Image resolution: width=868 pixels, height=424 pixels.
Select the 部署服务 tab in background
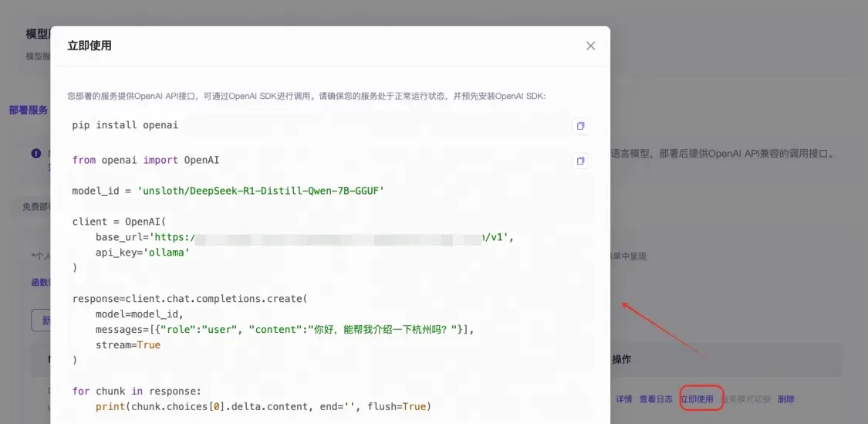coord(29,110)
